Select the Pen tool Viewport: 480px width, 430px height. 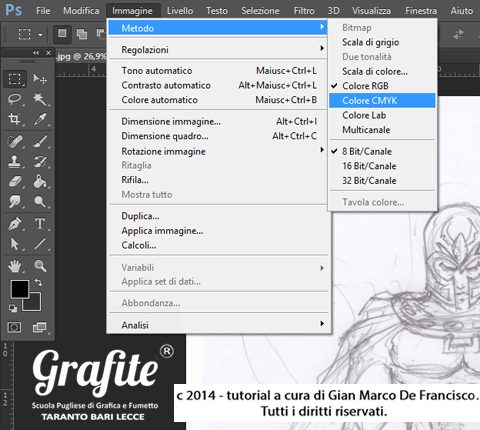pyautogui.click(x=15, y=224)
